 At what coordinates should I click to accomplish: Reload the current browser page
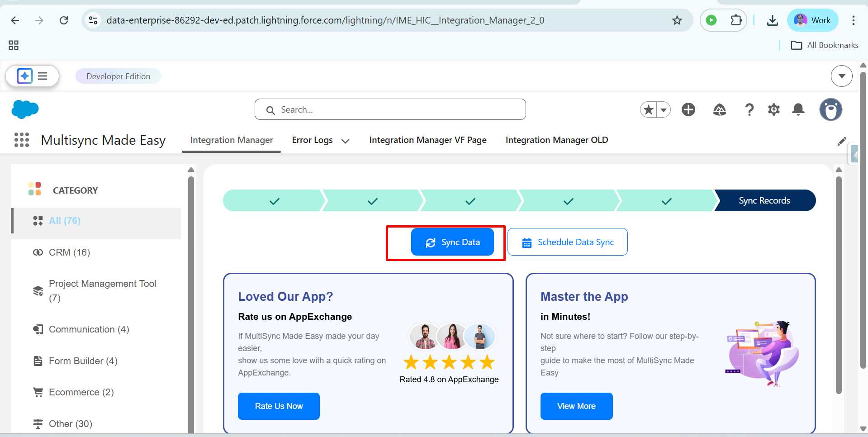[64, 20]
